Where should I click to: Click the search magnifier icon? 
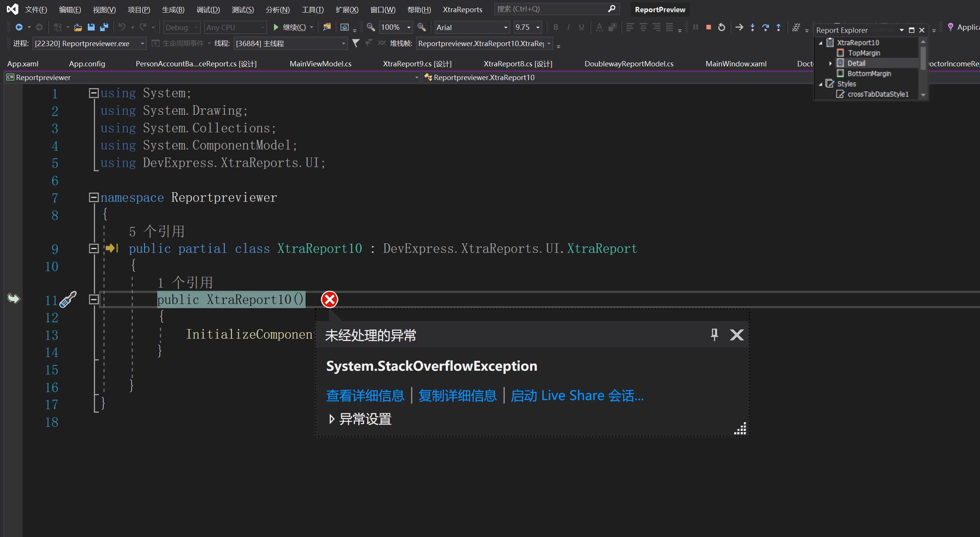tap(611, 9)
